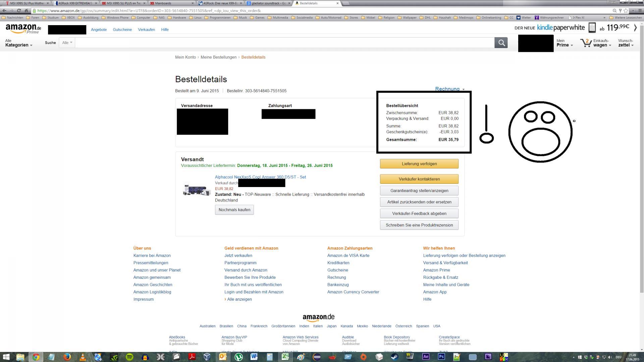Open the search category 'Alle' dropdown
The height and width of the screenshot is (362, 644).
pos(67,43)
